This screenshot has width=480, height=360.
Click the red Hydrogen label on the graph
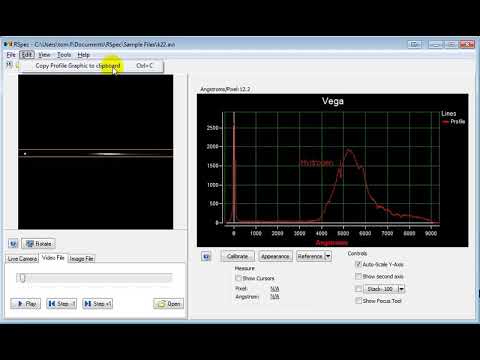coord(316,163)
